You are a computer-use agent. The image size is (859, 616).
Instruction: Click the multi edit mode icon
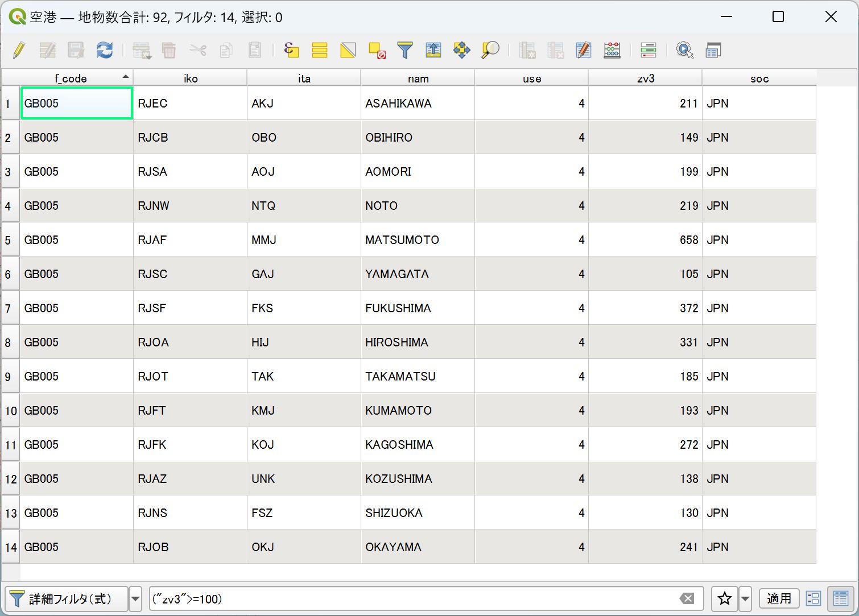(x=48, y=50)
